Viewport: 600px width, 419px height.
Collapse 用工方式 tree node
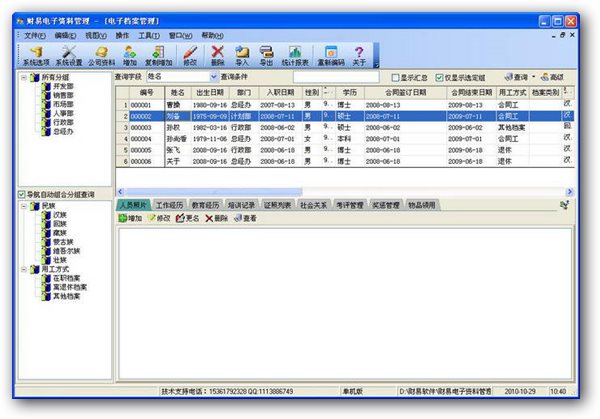click(24, 269)
